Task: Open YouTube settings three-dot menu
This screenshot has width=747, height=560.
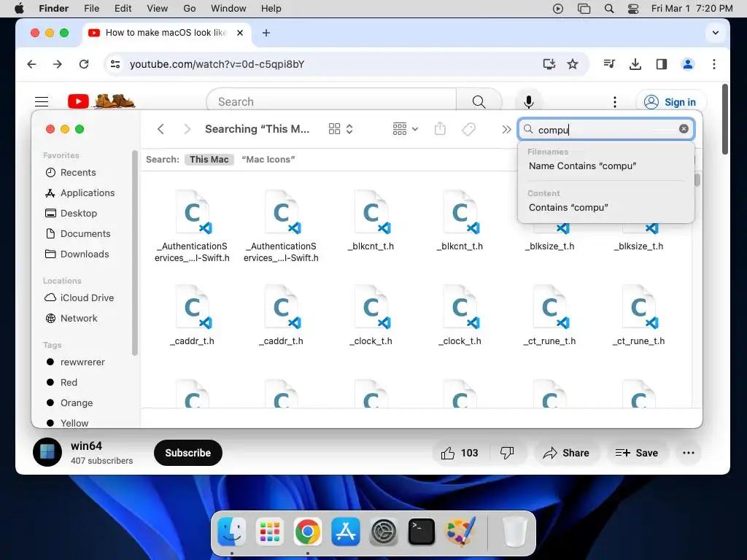Action: [614, 101]
